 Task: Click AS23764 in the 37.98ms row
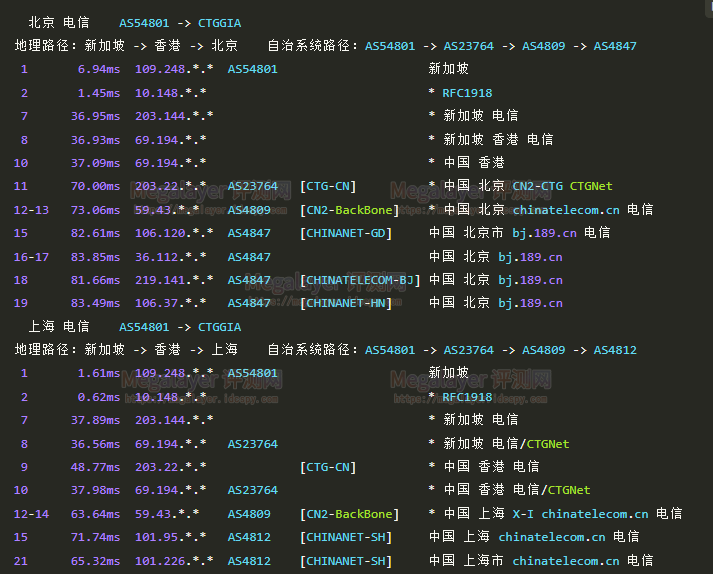[x=253, y=490]
